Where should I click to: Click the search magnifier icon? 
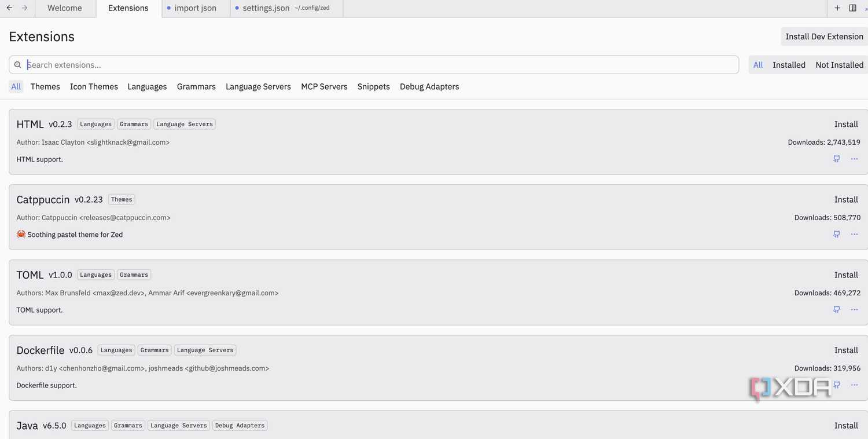pos(18,65)
